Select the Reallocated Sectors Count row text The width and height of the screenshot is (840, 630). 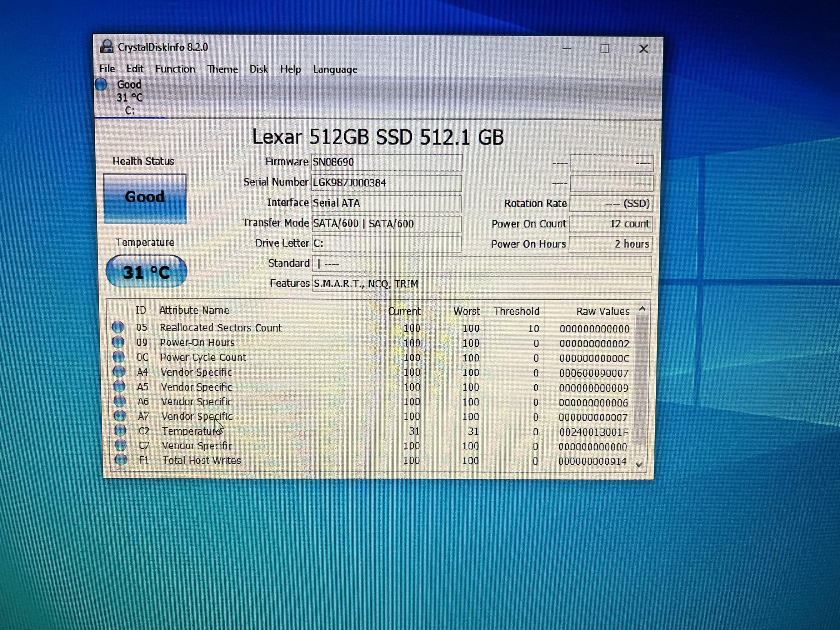click(221, 328)
